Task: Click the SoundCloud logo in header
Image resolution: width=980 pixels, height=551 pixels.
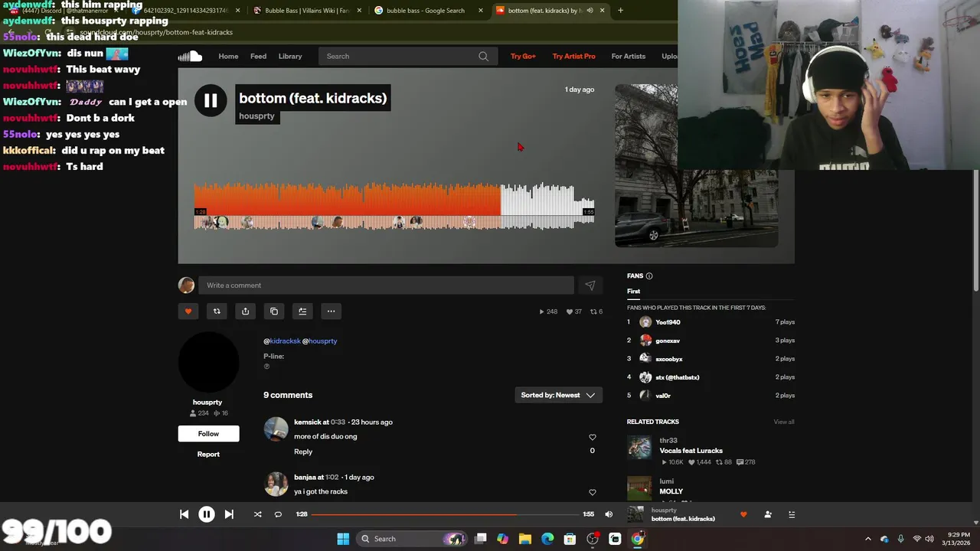Action: tap(190, 56)
